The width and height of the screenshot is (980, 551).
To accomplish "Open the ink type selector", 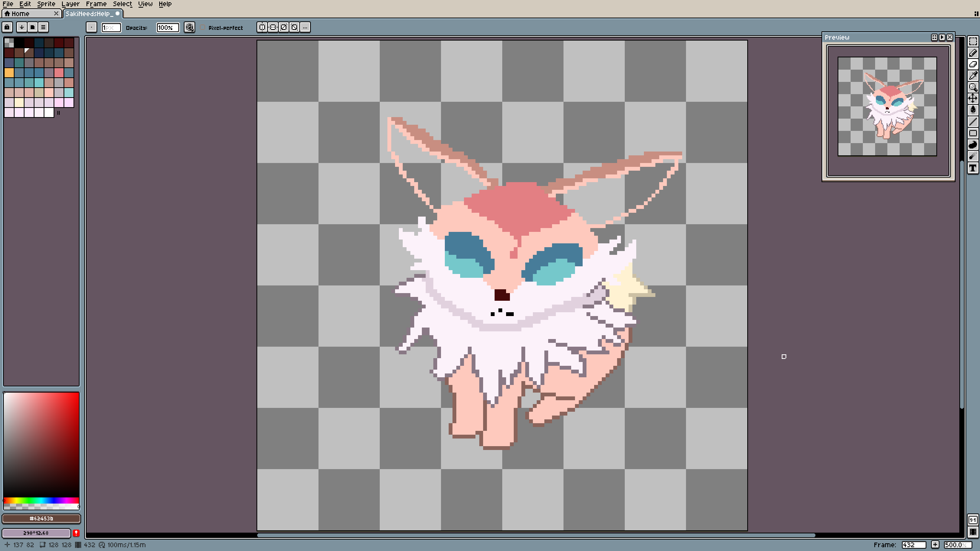I will tap(189, 27).
